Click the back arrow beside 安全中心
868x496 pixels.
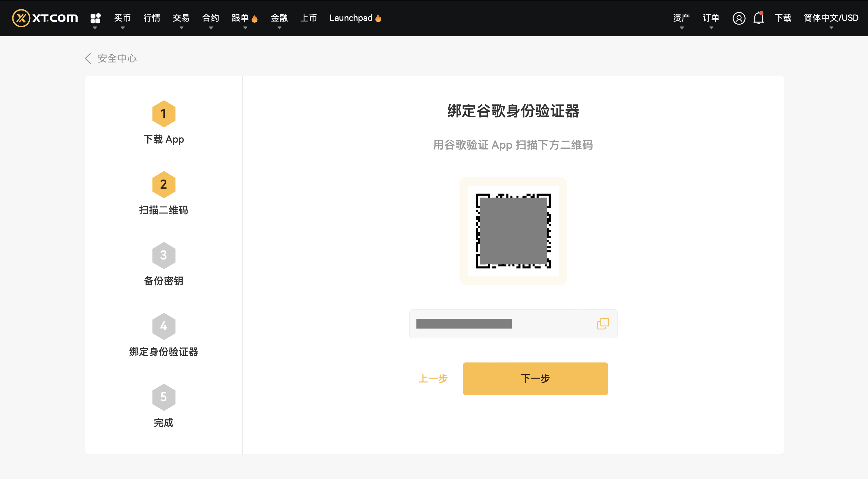coord(88,59)
